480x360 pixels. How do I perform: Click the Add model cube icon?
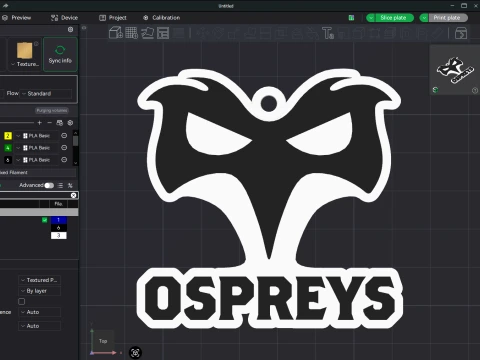[116, 33]
